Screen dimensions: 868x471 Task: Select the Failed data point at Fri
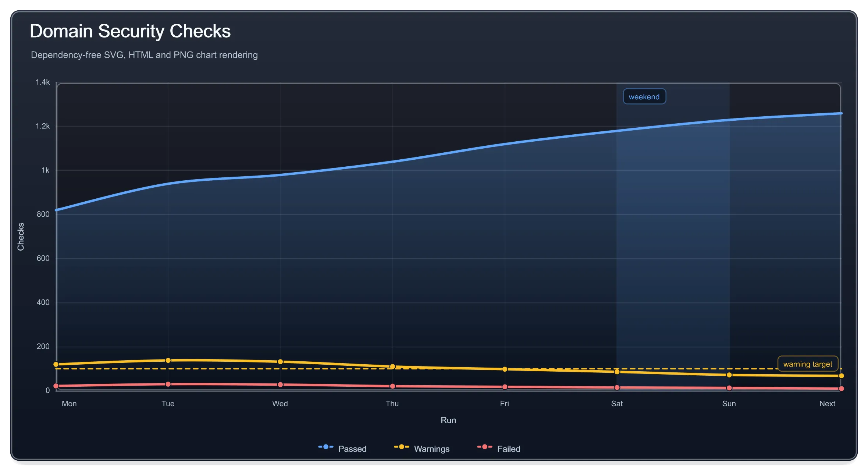(x=505, y=387)
